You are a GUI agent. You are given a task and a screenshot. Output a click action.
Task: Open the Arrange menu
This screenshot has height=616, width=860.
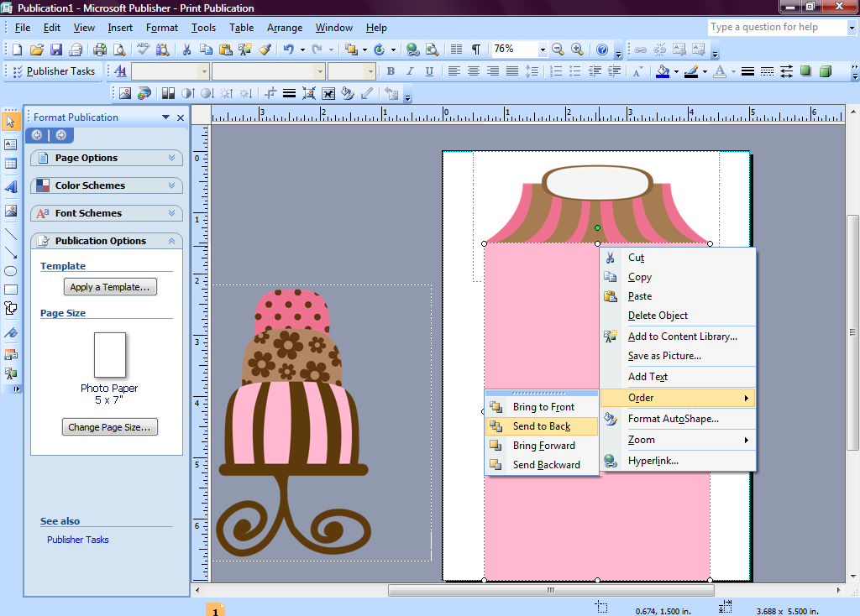point(285,27)
